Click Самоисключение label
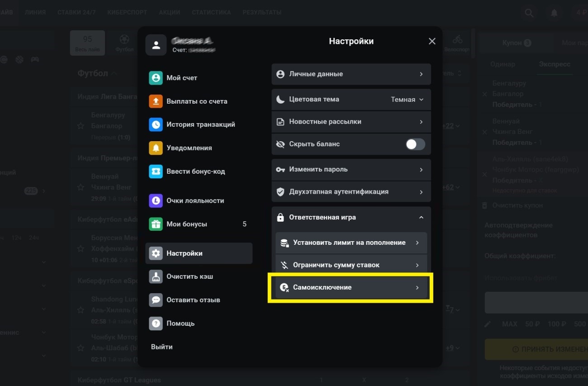Screen dimensions: 588x386 [322, 287]
